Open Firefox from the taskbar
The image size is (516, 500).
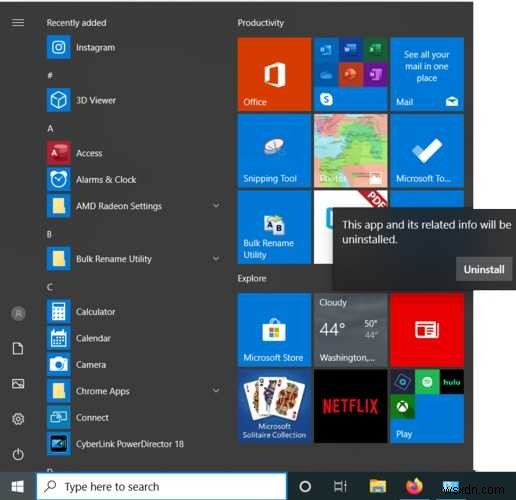[x=414, y=487]
